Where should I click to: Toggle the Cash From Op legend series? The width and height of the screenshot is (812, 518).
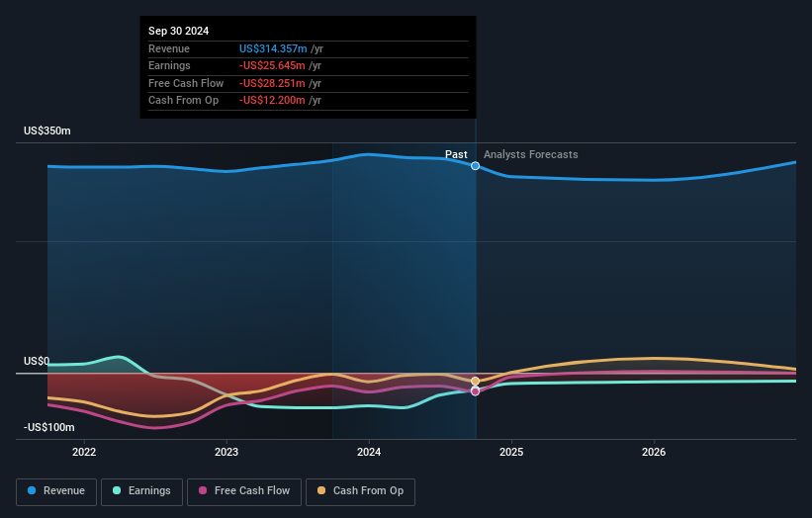(x=360, y=491)
